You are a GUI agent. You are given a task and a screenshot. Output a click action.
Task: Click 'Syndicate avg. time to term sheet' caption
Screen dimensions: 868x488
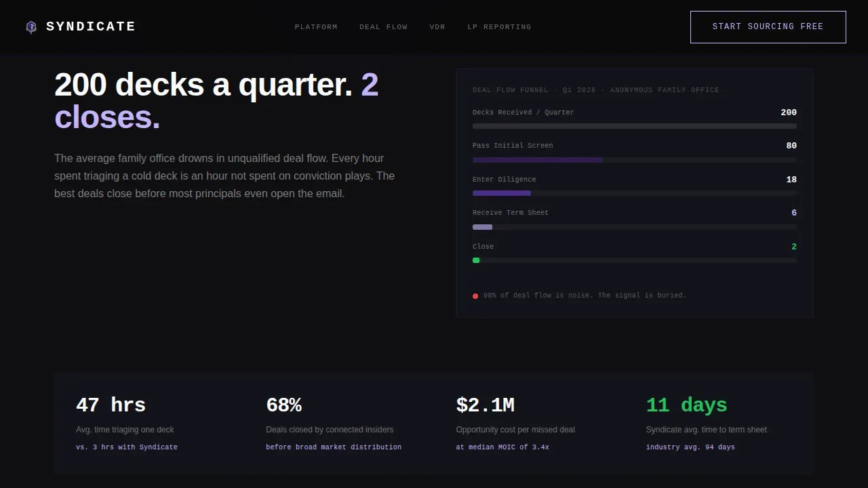[x=707, y=430]
